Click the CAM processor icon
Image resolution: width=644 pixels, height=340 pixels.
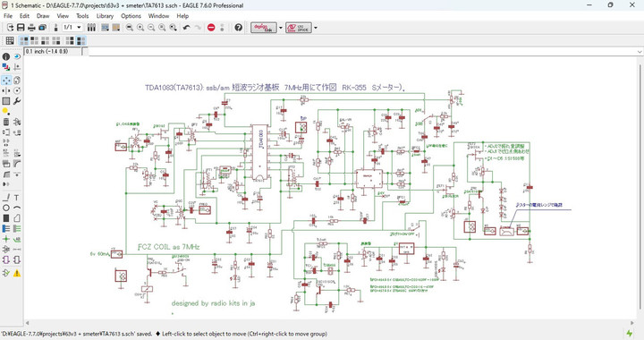pyautogui.click(x=42, y=28)
